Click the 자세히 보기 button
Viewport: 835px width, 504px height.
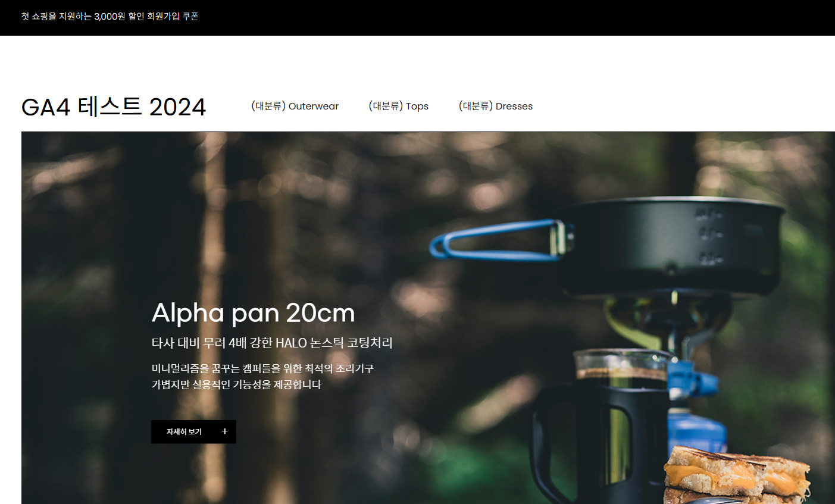click(193, 431)
